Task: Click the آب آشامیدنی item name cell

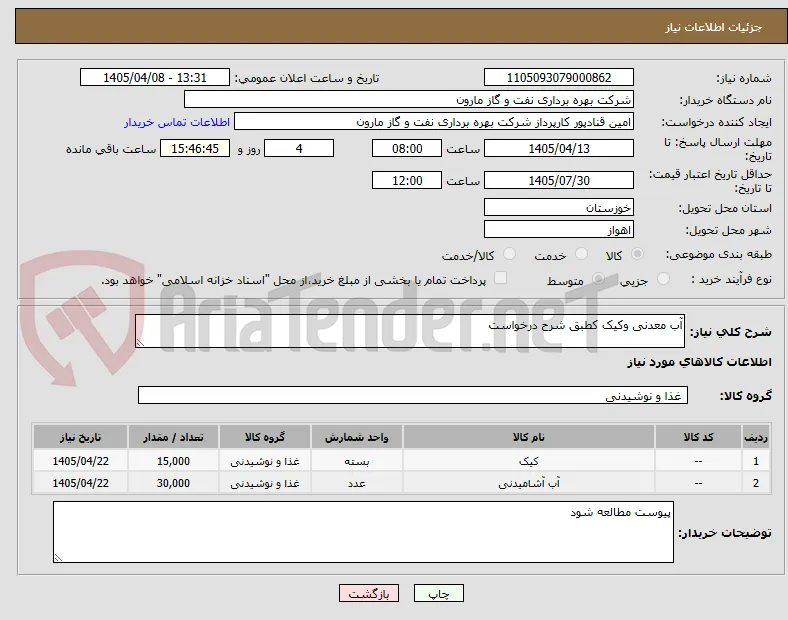Action: [x=529, y=483]
